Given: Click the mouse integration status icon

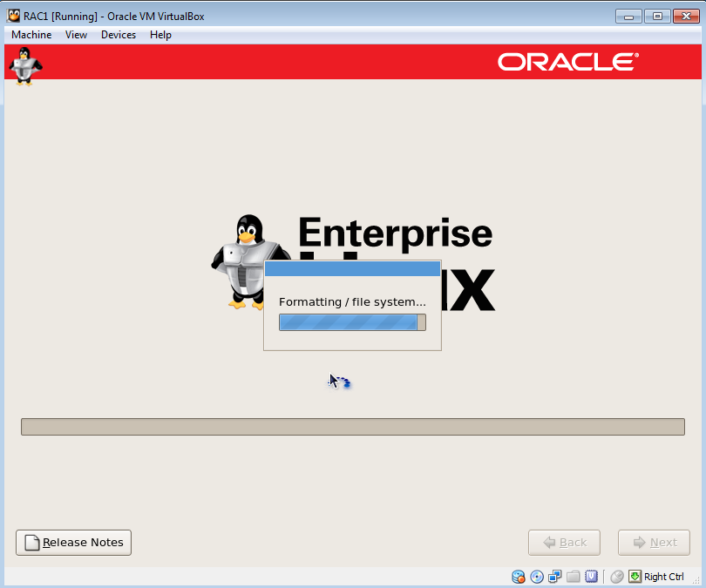Looking at the screenshot, I should (x=617, y=577).
